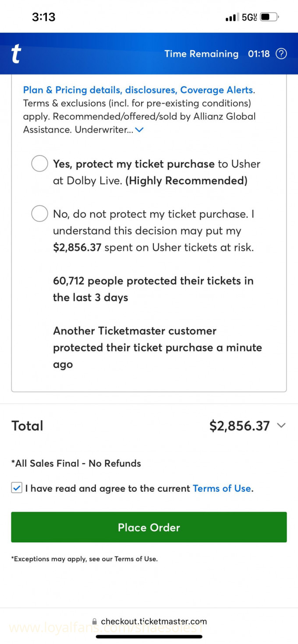Tap the home indicator bar at bottom
Image resolution: width=298 pixels, height=644 pixels.
tap(149, 637)
